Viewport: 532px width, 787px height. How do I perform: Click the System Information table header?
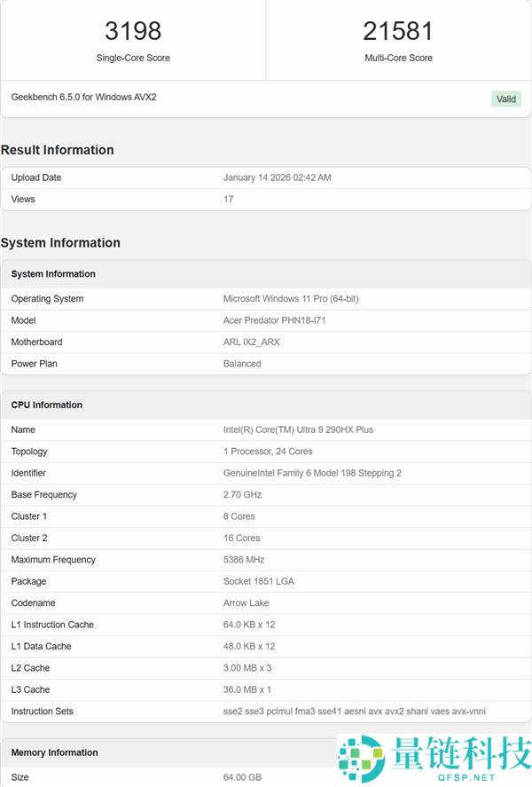point(53,274)
